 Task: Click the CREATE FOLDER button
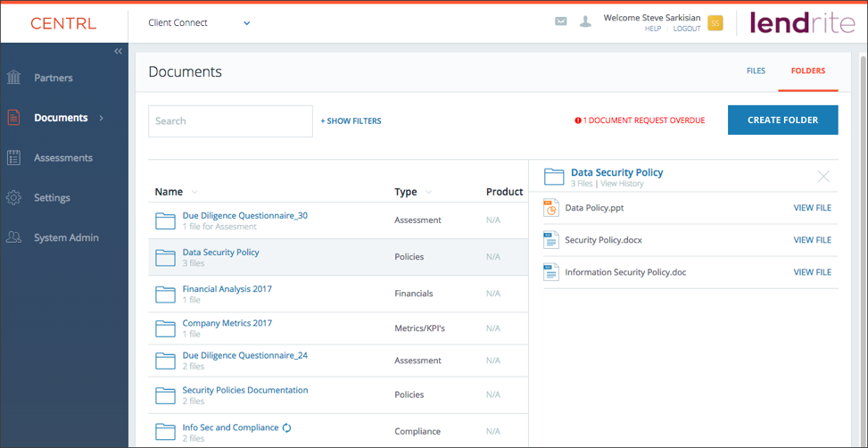click(782, 120)
